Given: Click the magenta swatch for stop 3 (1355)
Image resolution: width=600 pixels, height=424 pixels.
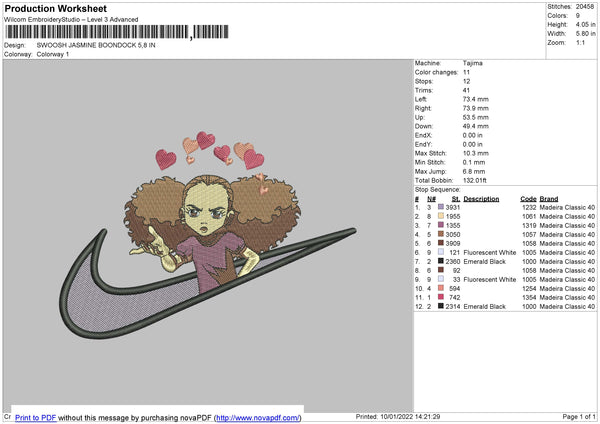Looking at the screenshot, I should pyautogui.click(x=441, y=225).
